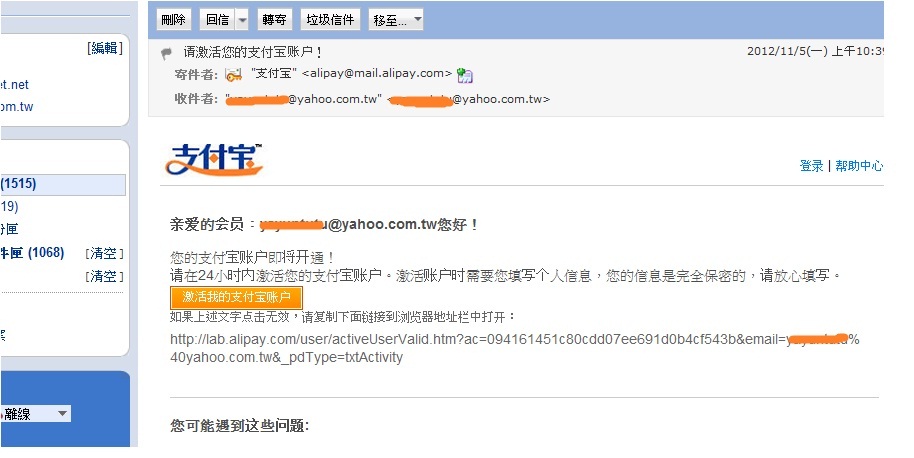Click the 支付宝 logo in email
The height and width of the screenshot is (458, 914).
[214, 159]
